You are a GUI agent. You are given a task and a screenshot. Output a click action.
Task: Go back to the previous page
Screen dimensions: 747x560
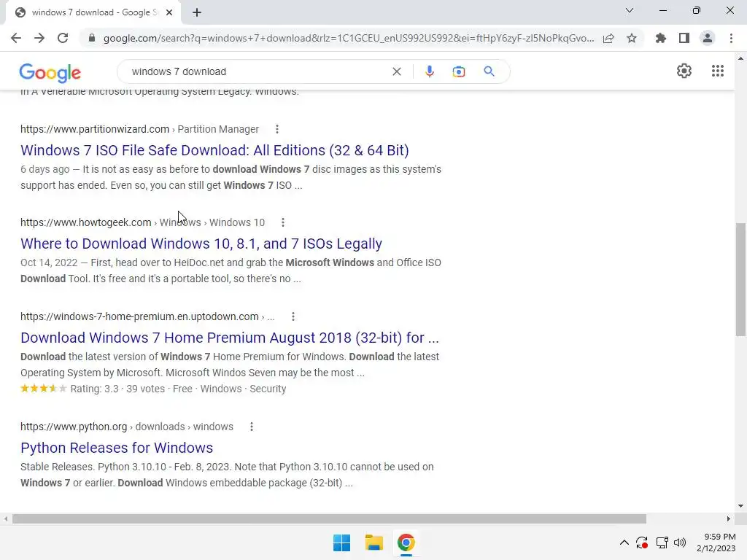click(16, 38)
